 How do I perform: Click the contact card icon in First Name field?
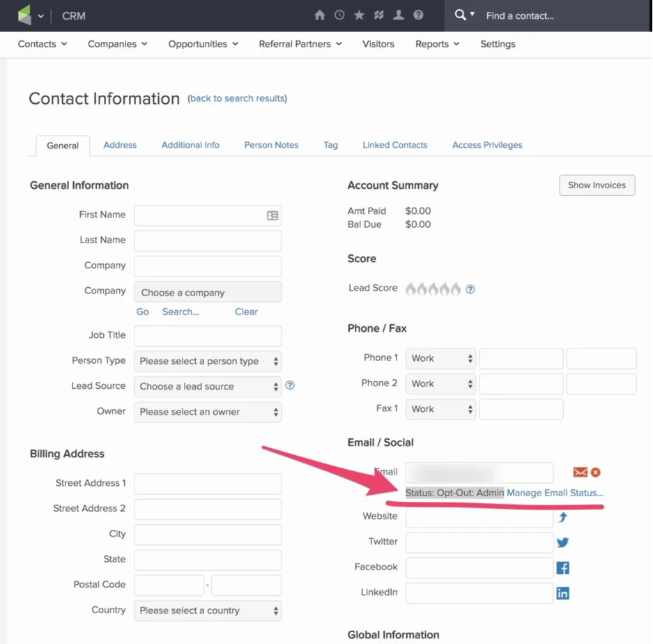pos(272,215)
